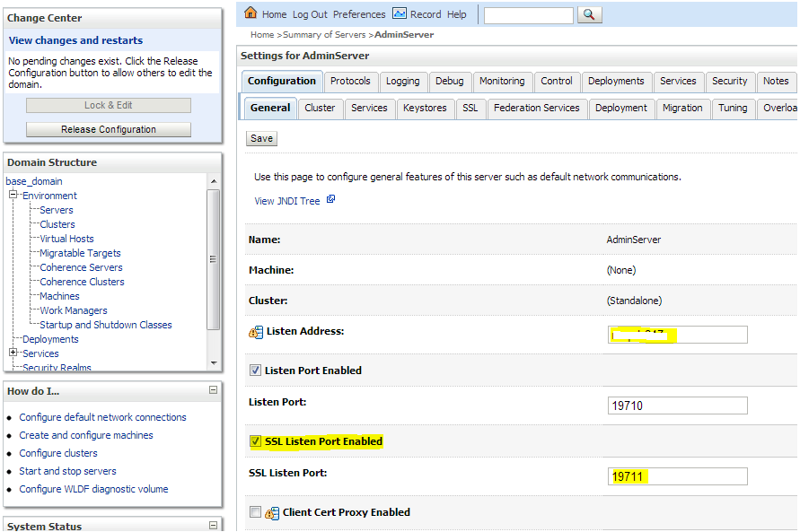Open Start and stop servers help link
Image resolution: width=800 pixels, height=532 pixels.
click(68, 471)
